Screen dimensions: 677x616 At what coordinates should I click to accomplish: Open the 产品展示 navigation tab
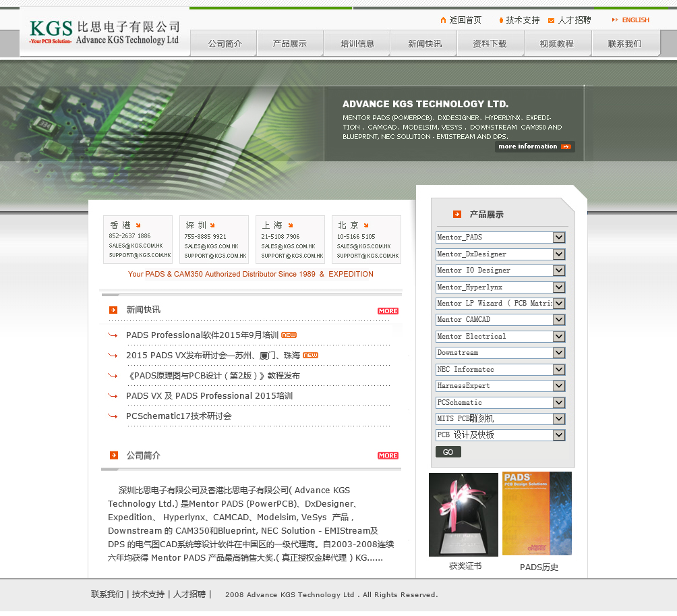[x=290, y=43]
